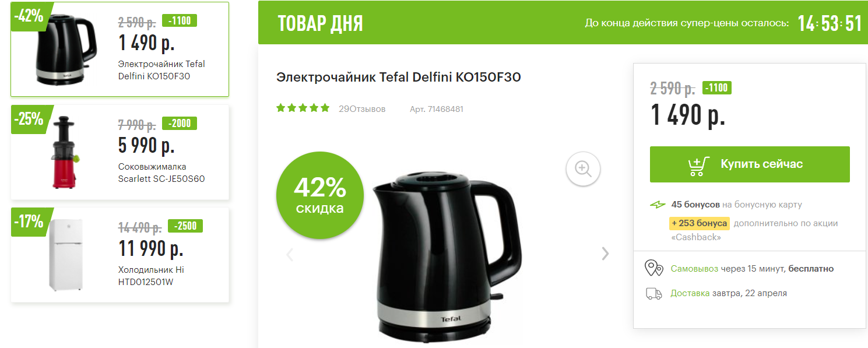The width and height of the screenshot is (868, 348).
Task: Select the Tefal Delfini kettle deal card
Action: [x=120, y=49]
